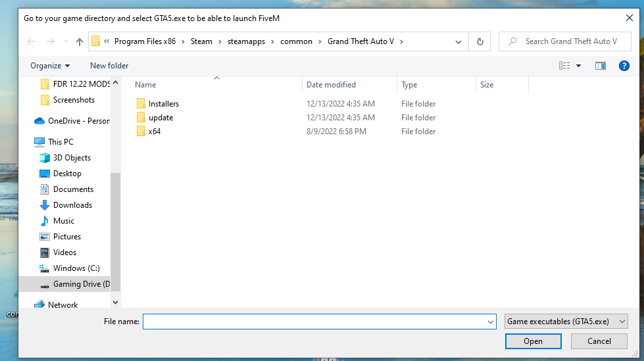Screen dimensions: 644x361
Task: Click date 8/9/2022 6:58 PM
Action: [336, 132]
